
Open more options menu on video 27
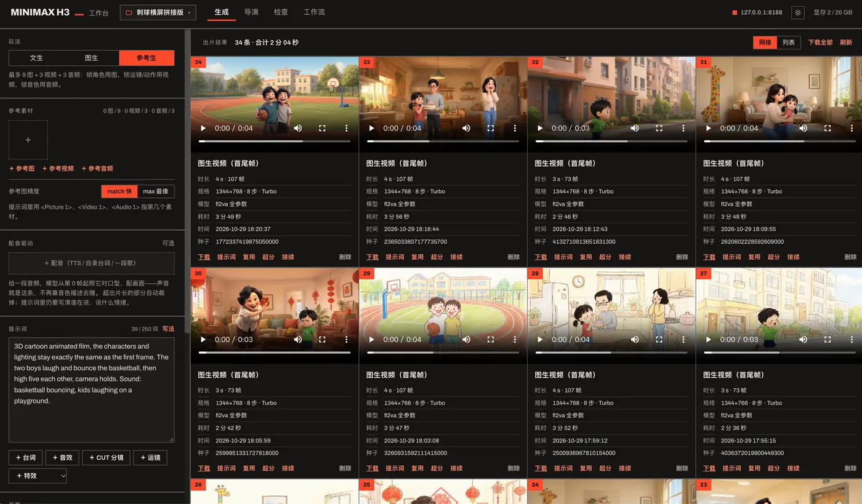852,340
